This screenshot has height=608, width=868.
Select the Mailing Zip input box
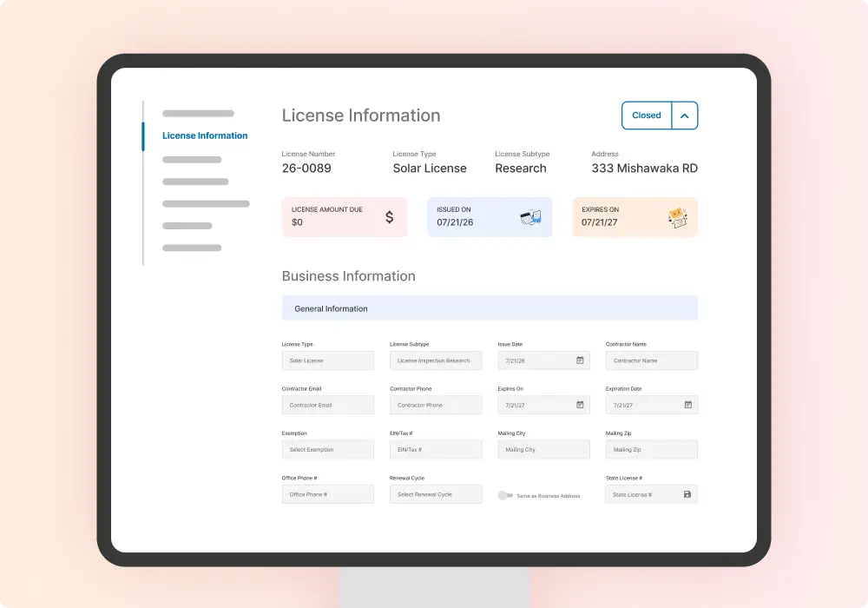pyautogui.click(x=651, y=450)
